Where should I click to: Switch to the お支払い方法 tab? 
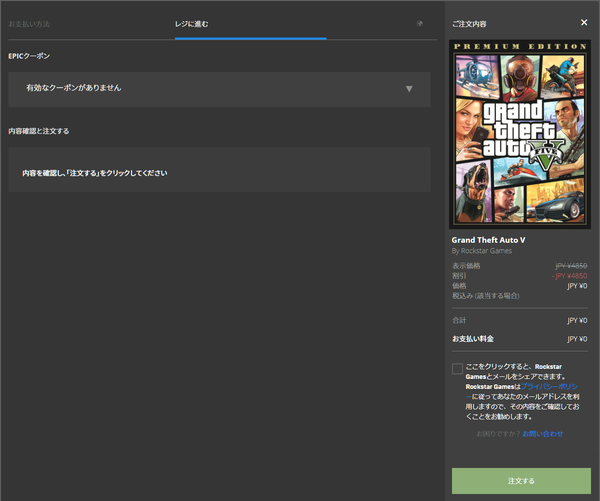point(29,24)
